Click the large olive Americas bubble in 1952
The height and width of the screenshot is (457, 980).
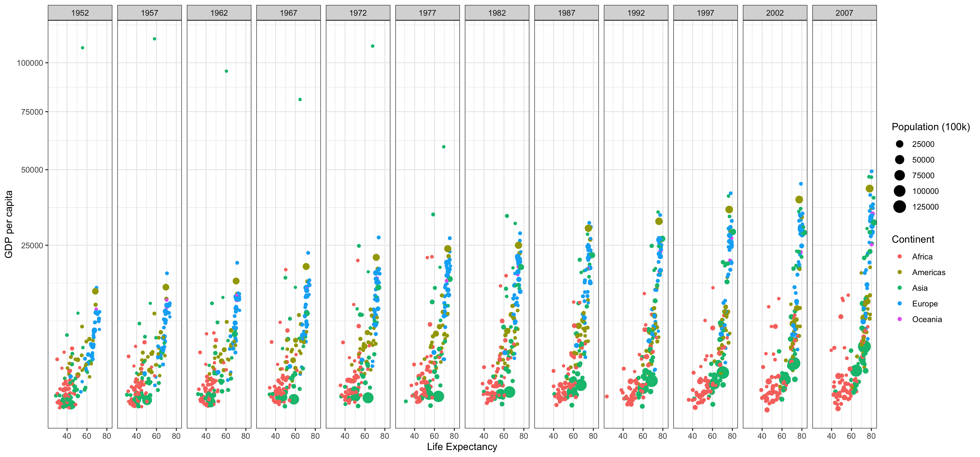[95, 291]
